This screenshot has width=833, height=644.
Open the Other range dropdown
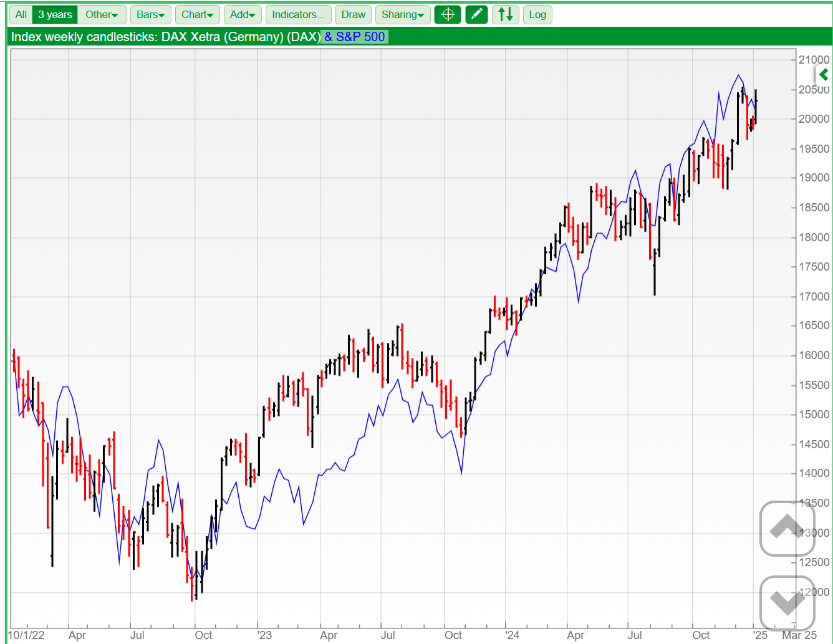(102, 14)
